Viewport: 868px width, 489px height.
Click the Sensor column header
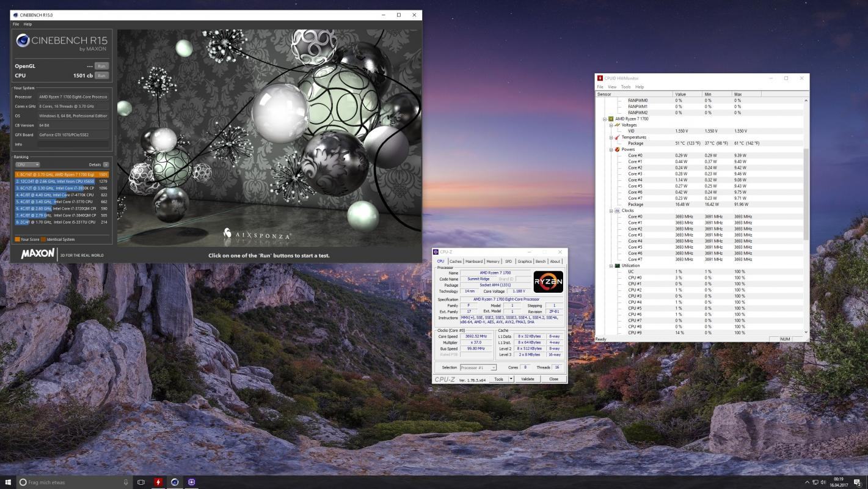pyautogui.click(x=634, y=94)
